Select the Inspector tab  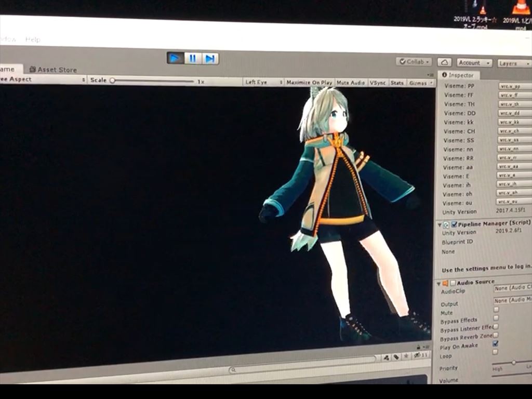click(x=458, y=75)
